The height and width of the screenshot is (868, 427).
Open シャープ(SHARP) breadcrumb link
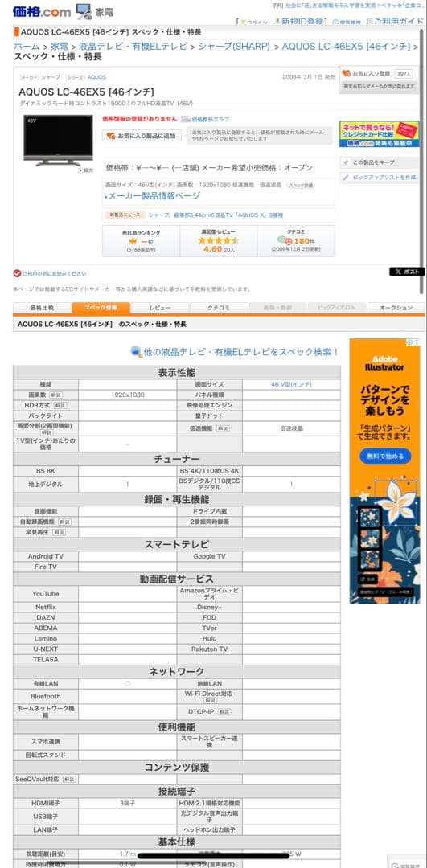234,46
